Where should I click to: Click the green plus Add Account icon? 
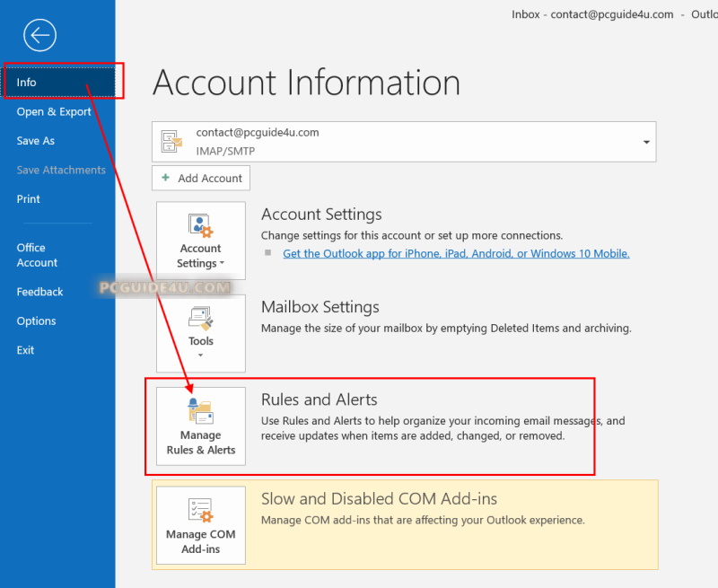pos(165,179)
